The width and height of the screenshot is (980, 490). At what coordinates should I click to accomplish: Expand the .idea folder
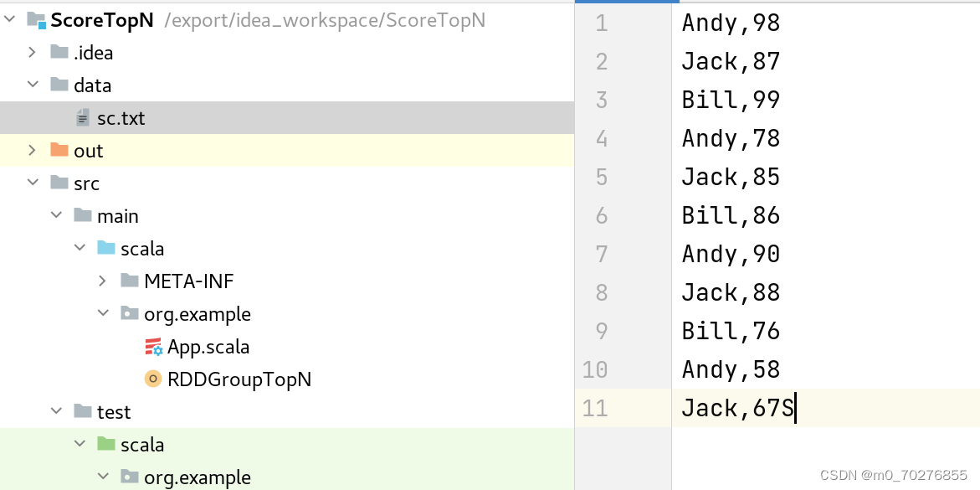[x=32, y=53]
